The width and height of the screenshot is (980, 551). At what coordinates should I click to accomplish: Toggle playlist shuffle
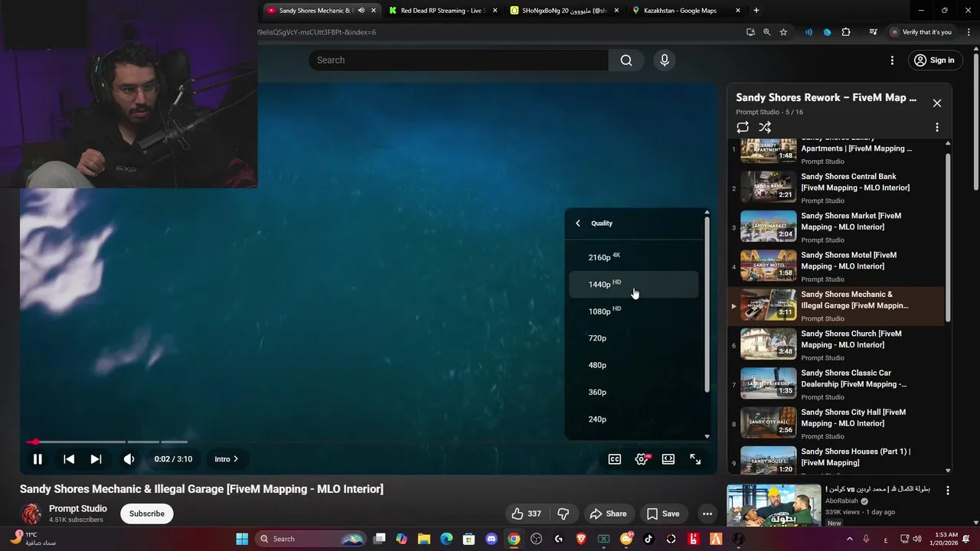764,127
